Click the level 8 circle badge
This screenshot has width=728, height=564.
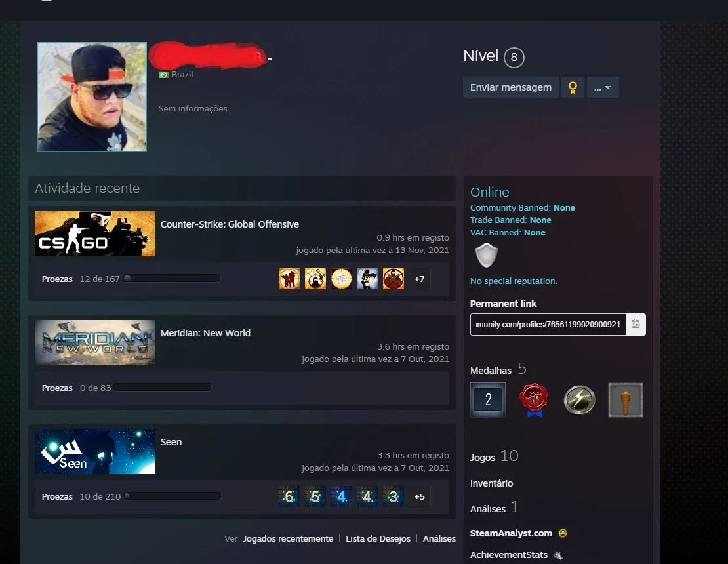click(514, 57)
